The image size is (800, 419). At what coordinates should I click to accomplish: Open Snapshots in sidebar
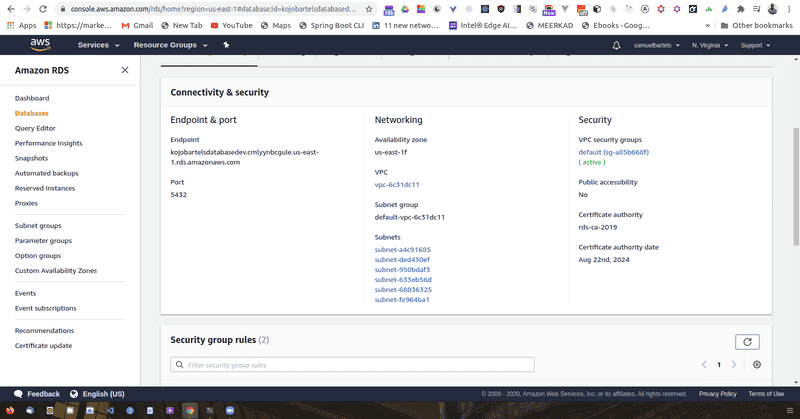coord(31,158)
